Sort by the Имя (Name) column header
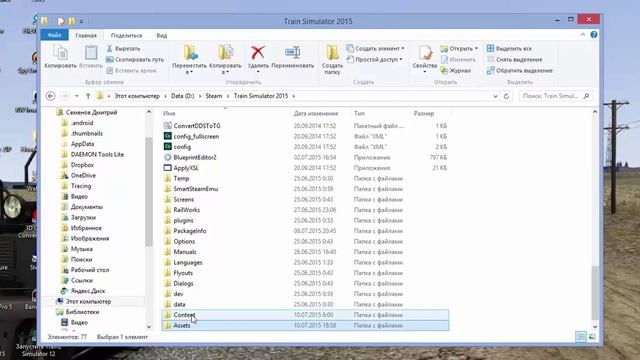Image resolution: width=640 pixels, height=360 pixels. (169, 113)
